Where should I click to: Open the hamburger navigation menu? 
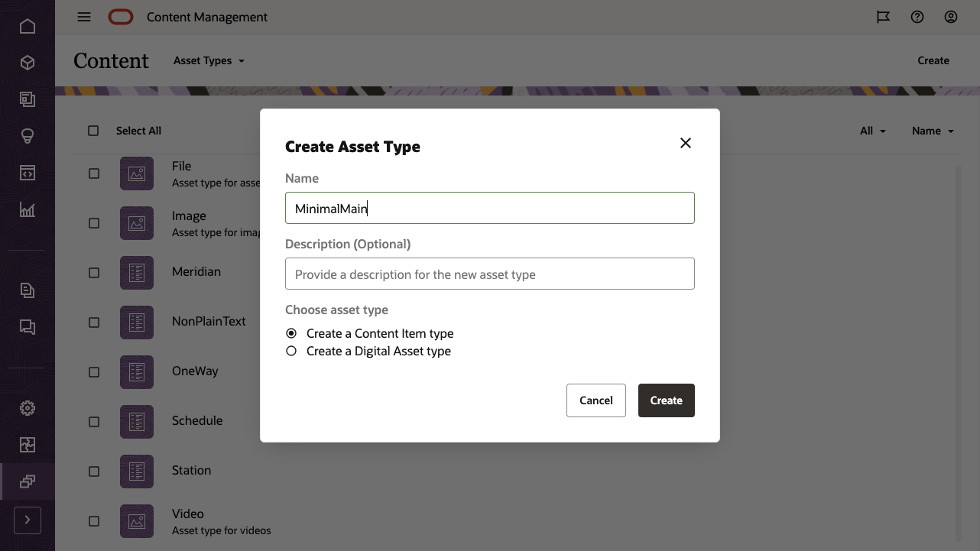(83, 16)
